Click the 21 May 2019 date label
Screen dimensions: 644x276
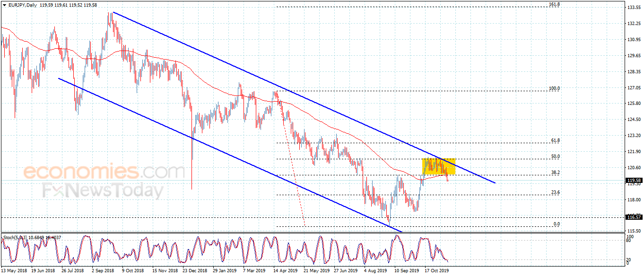pos(316,271)
